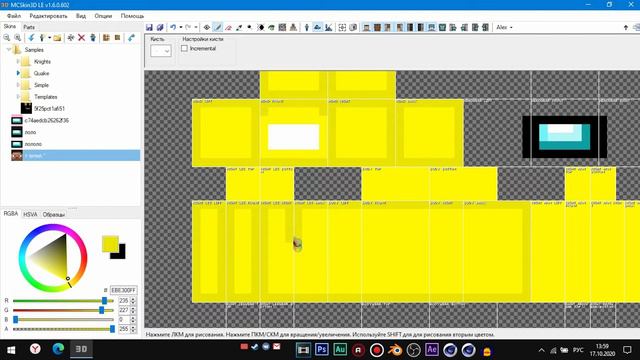640x360 pixels.
Task: Click the A alpha channel slider handle
Action: tap(112, 329)
